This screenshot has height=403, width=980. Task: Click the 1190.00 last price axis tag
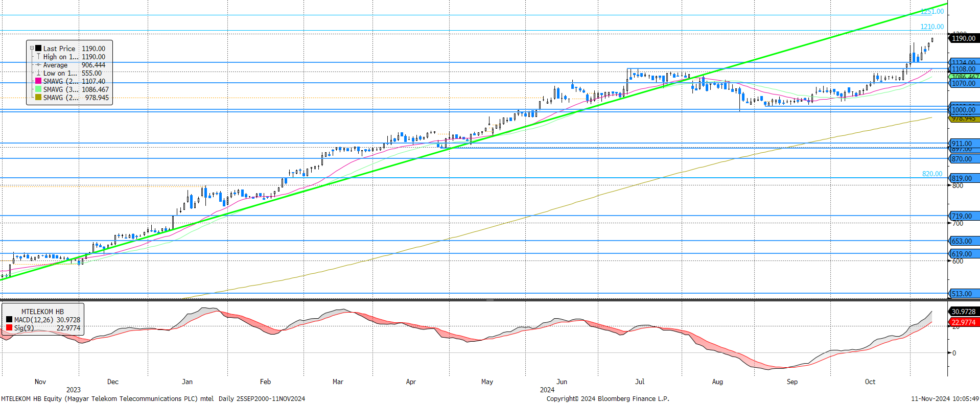[x=964, y=38]
